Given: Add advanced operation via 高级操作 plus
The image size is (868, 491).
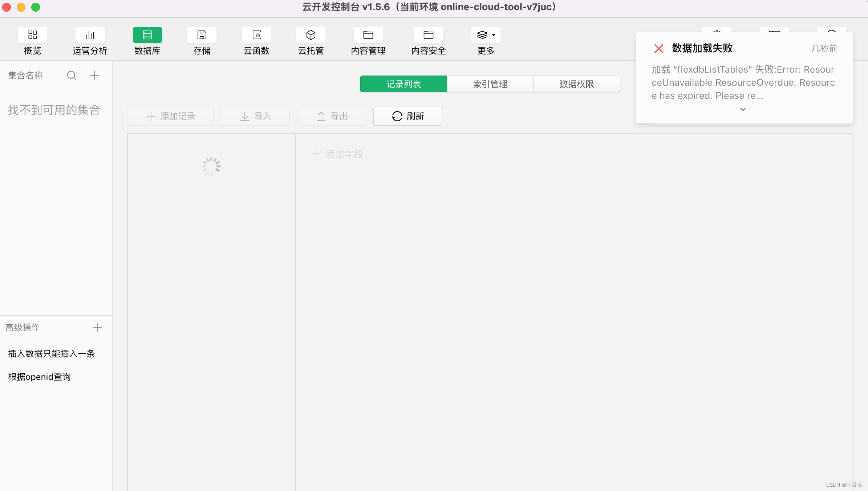Looking at the screenshot, I should pyautogui.click(x=97, y=328).
